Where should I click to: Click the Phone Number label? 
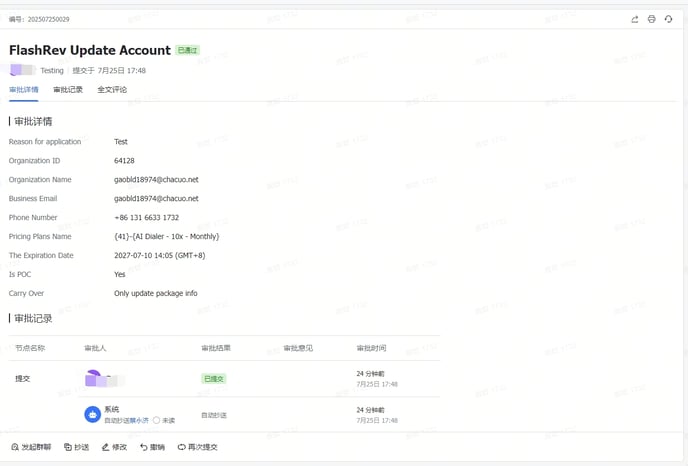tap(33, 217)
